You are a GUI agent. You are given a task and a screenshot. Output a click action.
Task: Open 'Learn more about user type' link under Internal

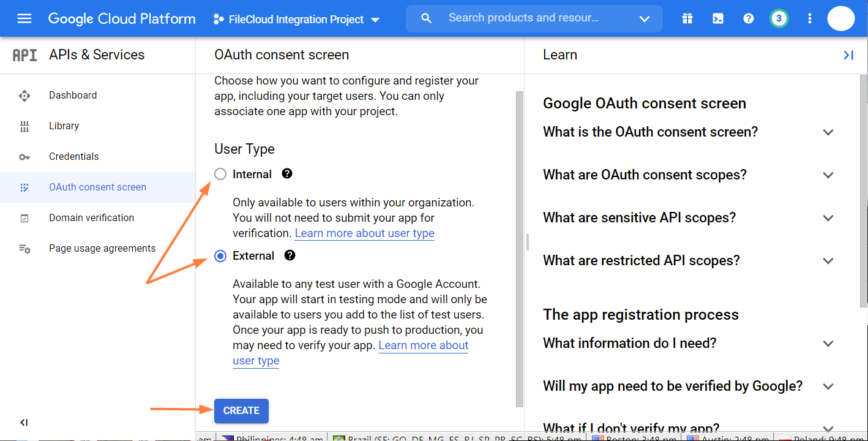(x=364, y=233)
